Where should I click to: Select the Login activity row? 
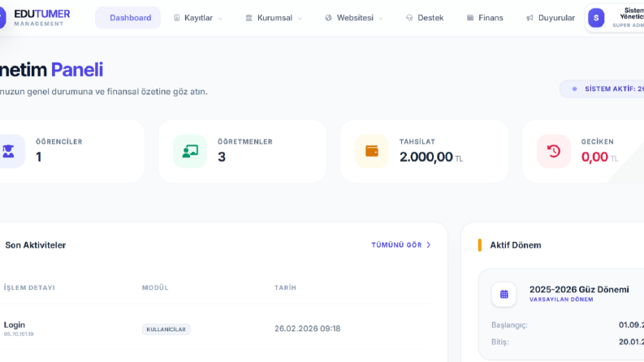(x=215, y=329)
